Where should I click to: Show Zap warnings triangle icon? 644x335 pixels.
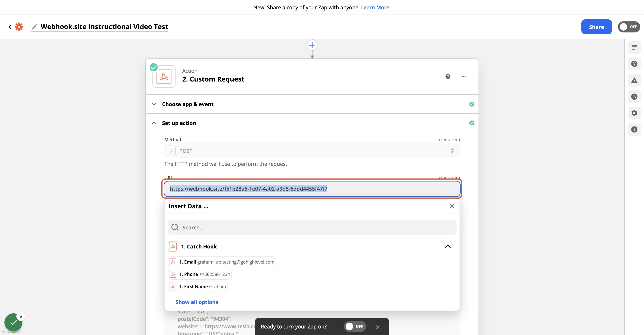click(x=634, y=80)
